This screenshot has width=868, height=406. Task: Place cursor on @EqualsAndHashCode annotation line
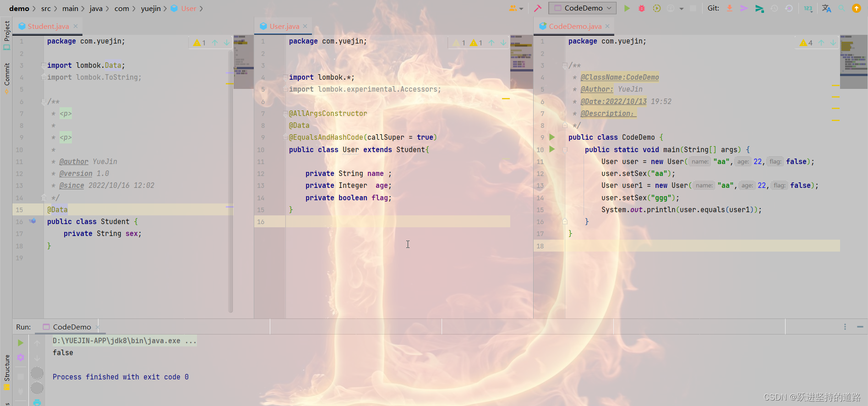(x=363, y=137)
